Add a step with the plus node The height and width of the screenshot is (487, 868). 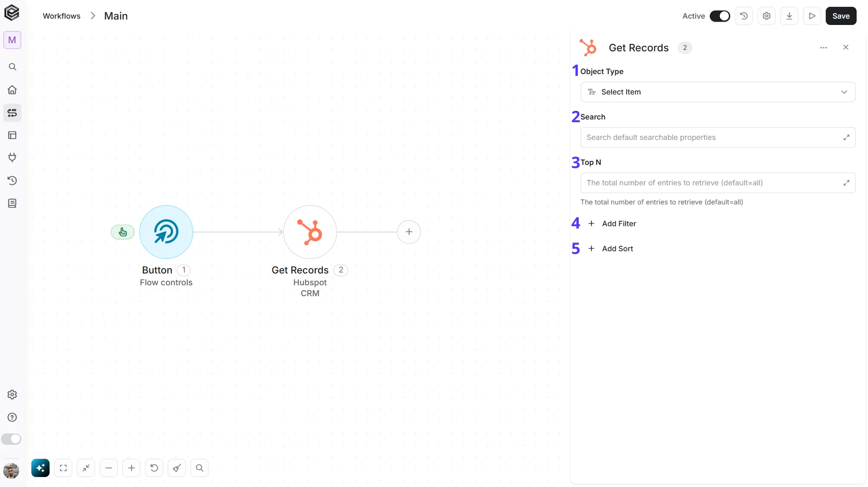click(x=409, y=232)
